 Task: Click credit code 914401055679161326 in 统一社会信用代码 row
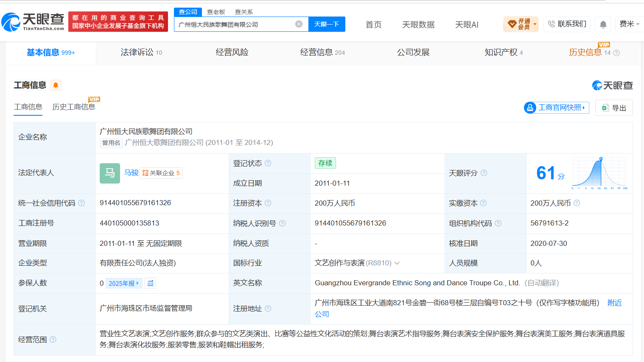point(135,203)
